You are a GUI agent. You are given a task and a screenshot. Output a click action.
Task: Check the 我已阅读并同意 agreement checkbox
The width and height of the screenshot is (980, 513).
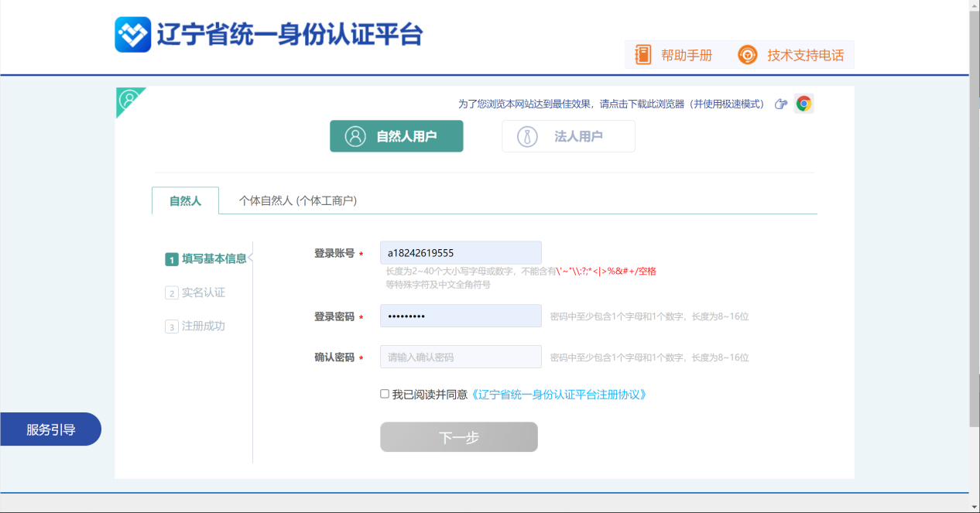click(385, 394)
